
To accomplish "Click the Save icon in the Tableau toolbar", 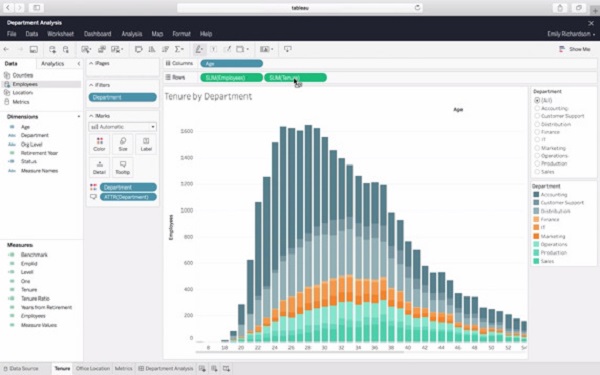I will (34, 49).
